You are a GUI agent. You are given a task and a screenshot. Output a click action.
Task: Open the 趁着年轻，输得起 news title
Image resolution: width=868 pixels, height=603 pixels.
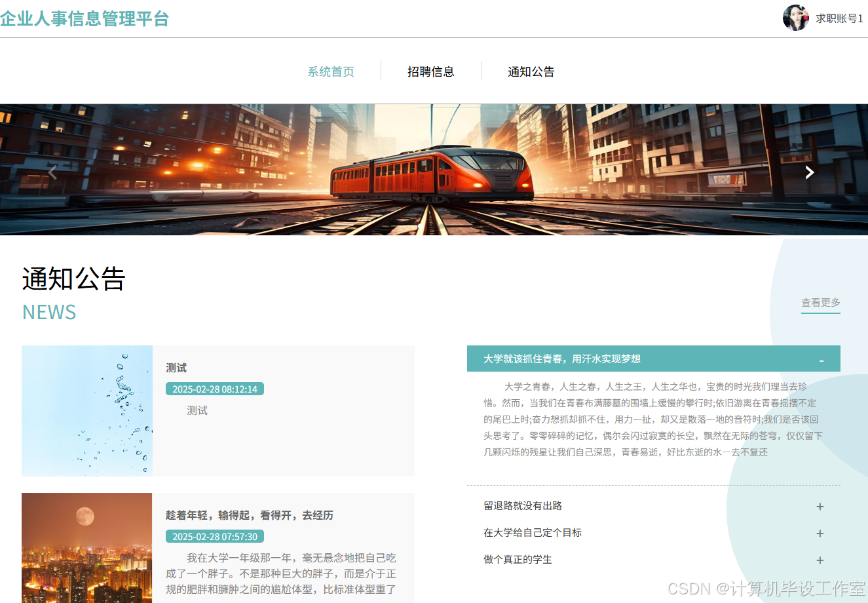(x=250, y=515)
